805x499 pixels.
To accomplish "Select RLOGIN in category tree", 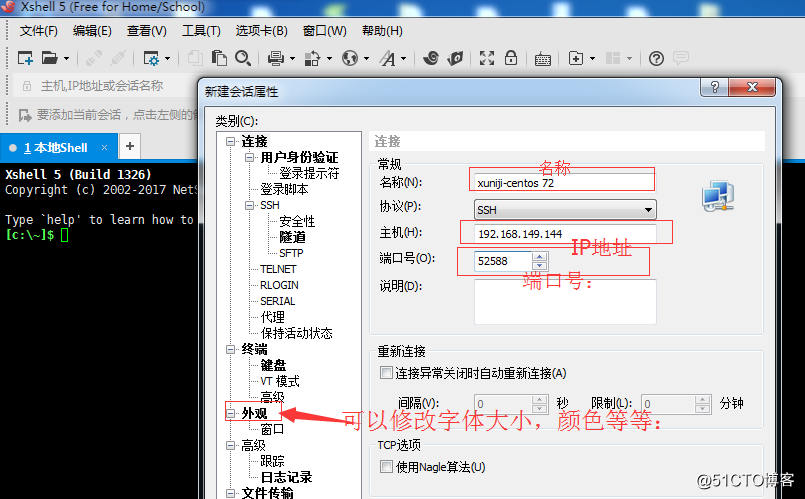I will pyautogui.click(x=279, y=285).
